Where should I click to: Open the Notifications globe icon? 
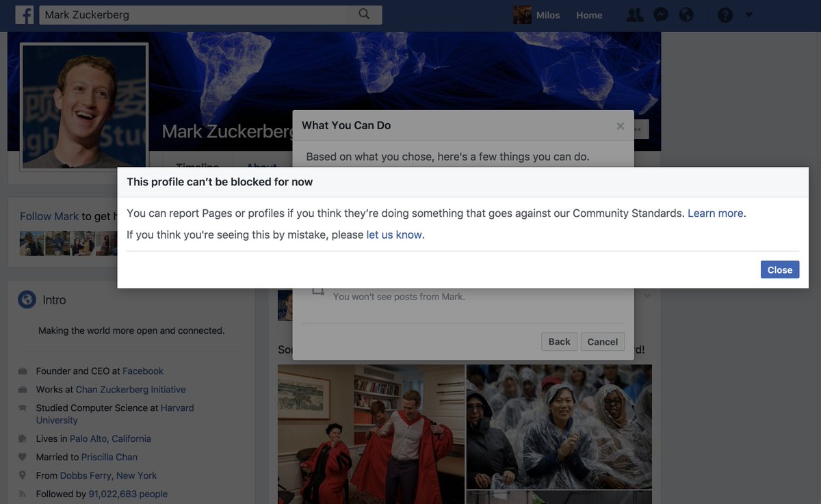686,15
